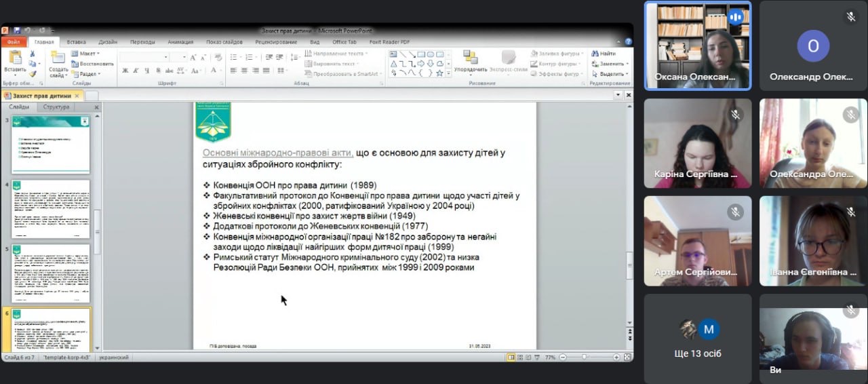Viewport: 868px width, 384px height.
Task: Click the украинский language indicator in the status bar
Action: click(x=114, y=357)
